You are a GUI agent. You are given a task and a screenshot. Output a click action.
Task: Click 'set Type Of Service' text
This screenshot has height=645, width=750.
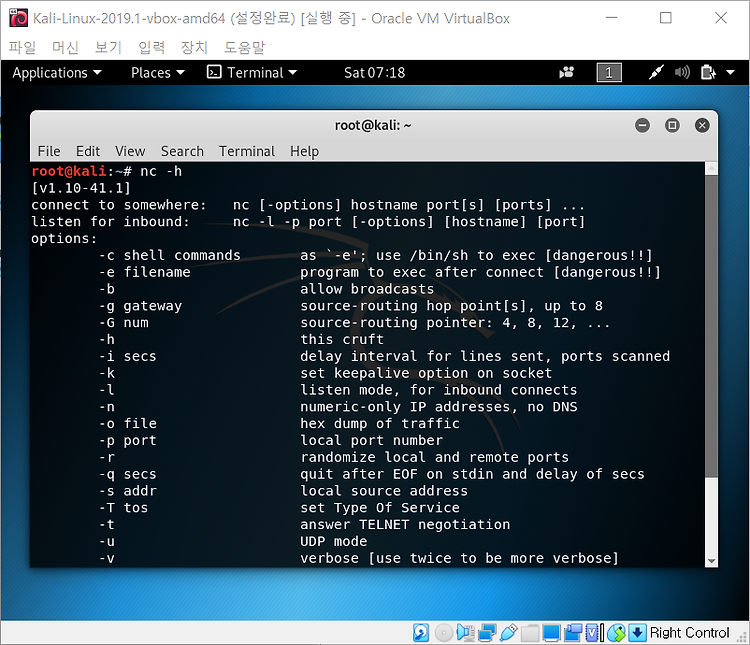coord(380,508)
